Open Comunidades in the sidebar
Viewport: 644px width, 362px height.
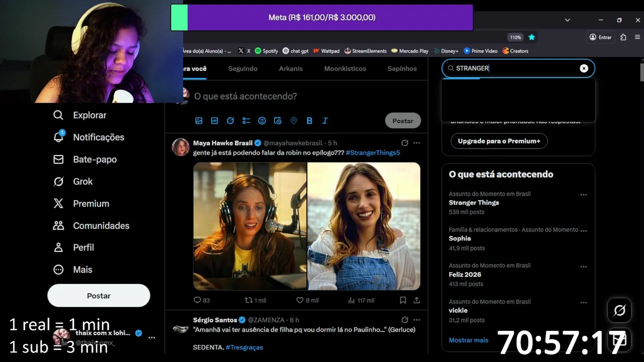click(91, 226)
